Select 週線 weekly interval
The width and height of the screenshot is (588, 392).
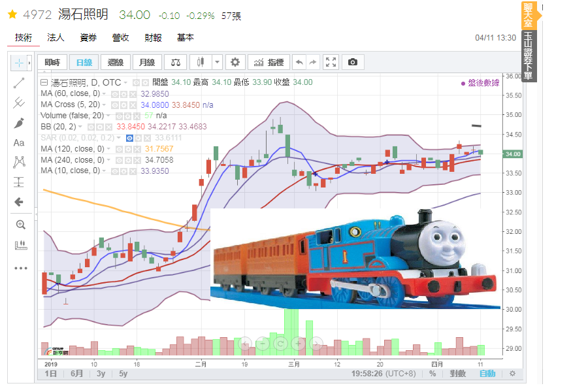116,62
